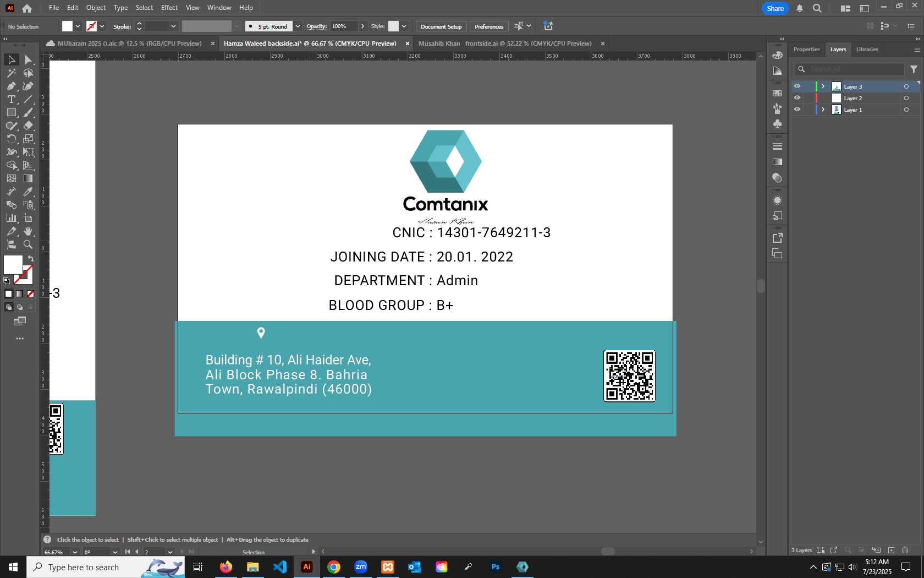Image resolution: width=924 pixels, height=578 pixels.
Task: Delete selection trash icon in Layers panel
Action: (905, 550)
